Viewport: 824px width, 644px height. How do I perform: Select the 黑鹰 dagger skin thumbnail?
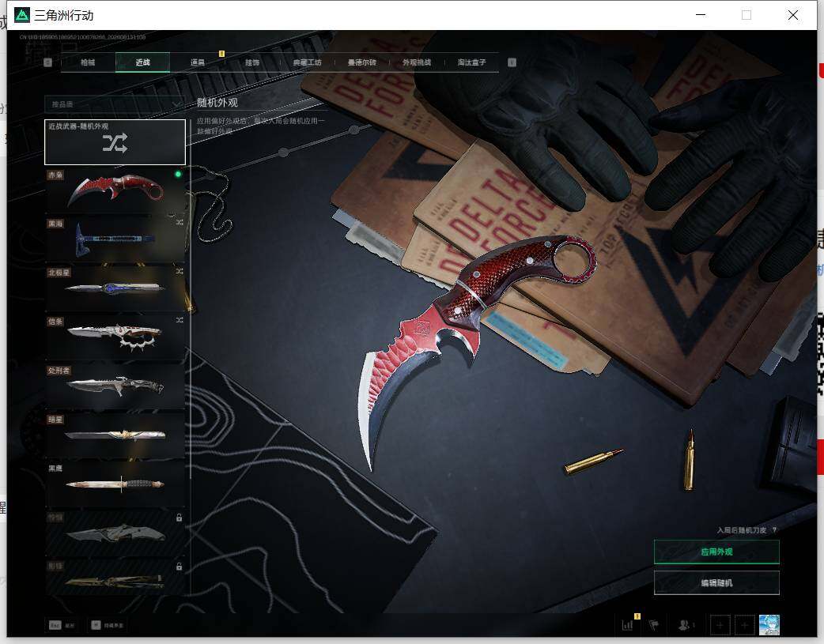(115, 484)
